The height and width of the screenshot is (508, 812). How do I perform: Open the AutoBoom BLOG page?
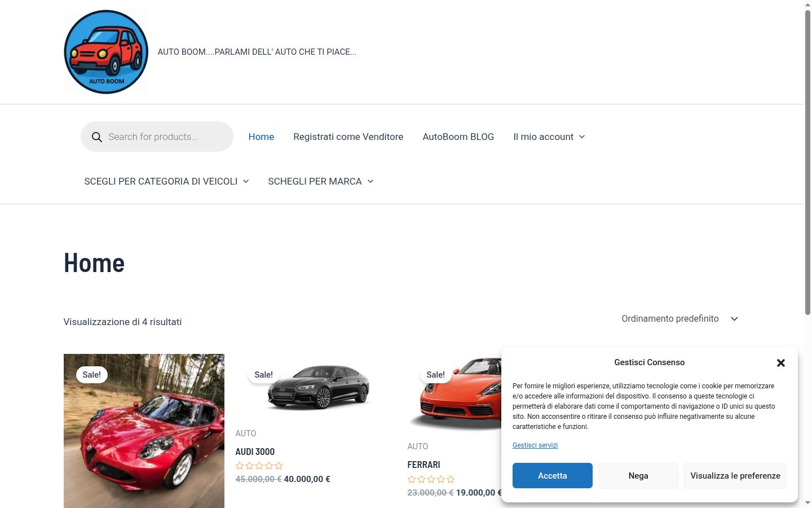tap(458, 137)
